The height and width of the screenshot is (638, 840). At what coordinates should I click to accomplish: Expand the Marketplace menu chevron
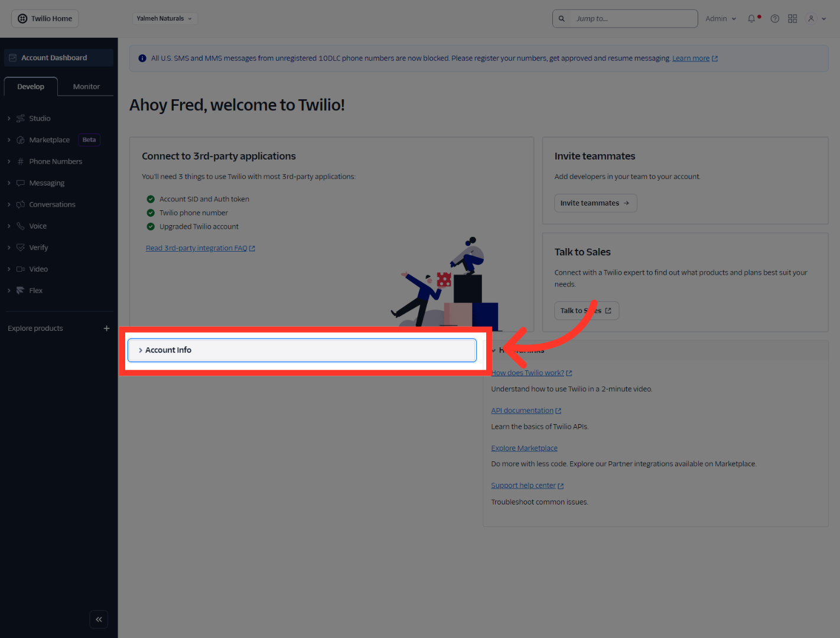pos(9,140)
